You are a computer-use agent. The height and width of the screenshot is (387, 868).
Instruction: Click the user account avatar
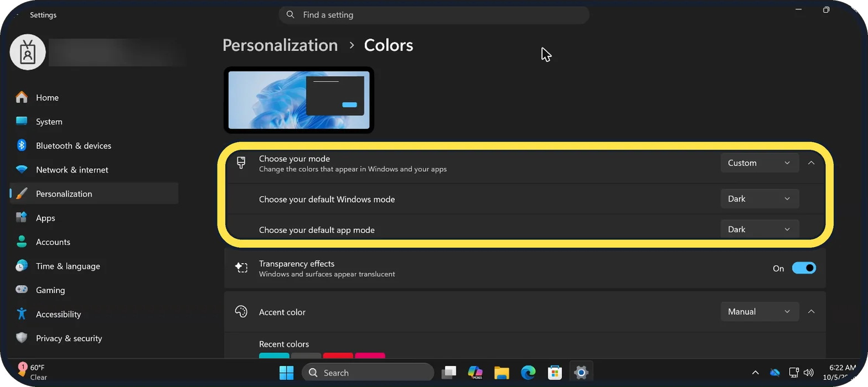28,52
